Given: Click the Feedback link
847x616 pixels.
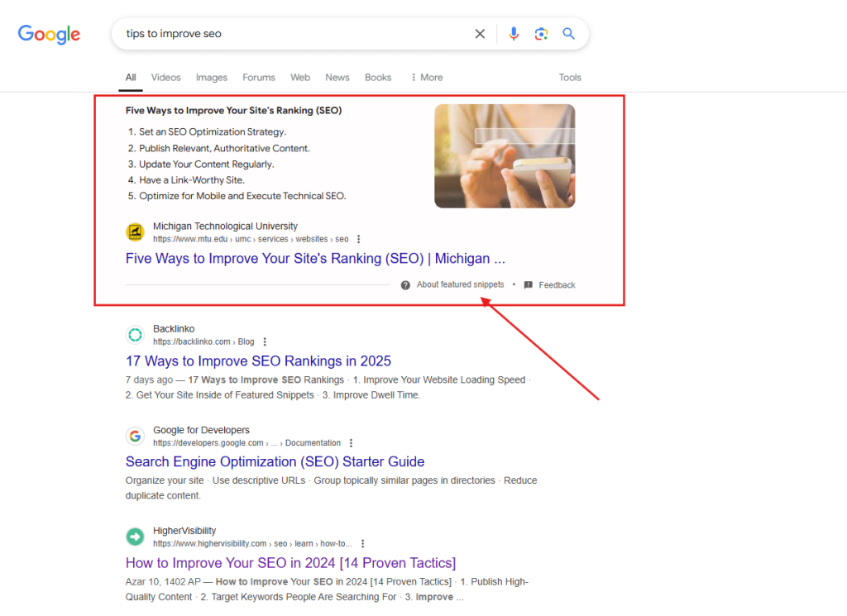Looking at the screenshot, I should [557, 285].
